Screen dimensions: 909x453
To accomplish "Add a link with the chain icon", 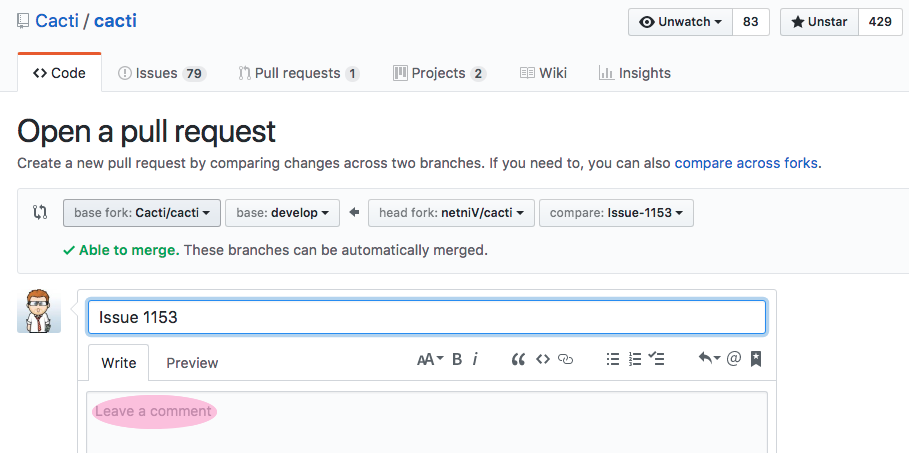I will (565, 360).
